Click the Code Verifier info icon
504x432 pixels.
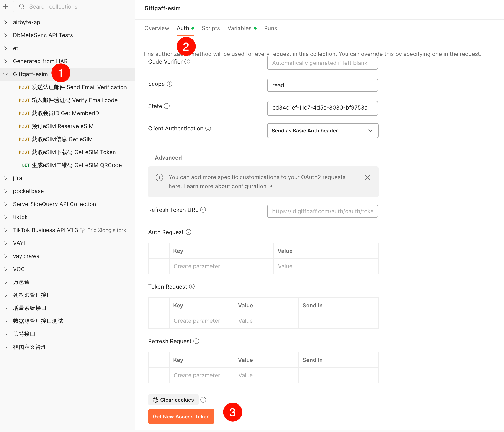(187, 62)
